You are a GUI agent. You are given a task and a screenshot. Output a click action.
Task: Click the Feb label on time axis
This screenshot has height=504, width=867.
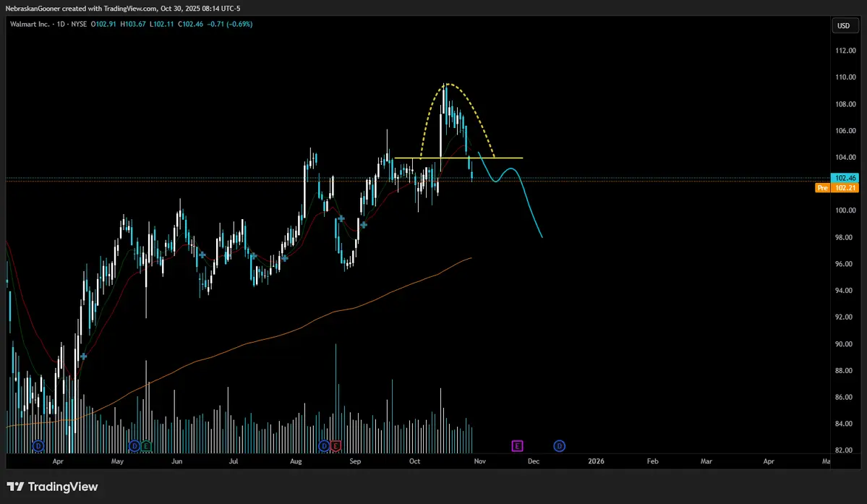click(652, 461)
